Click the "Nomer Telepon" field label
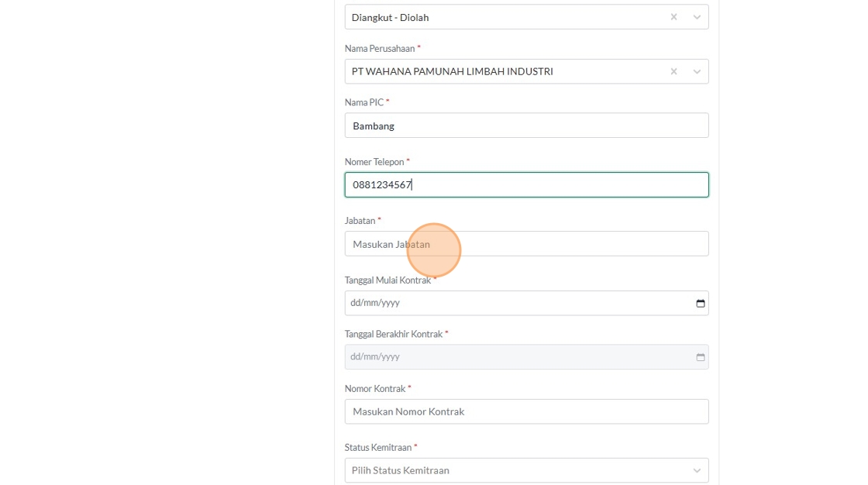Screen dimensions: 868x485 point(374,162)
